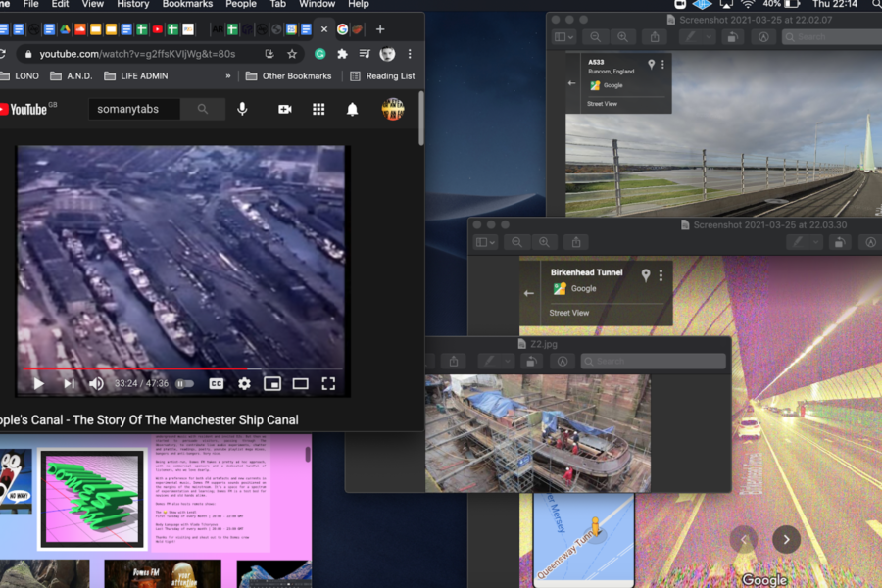Toggle theater mode on the video player
Image resolution: width=882 pixels, height=588 pixels.
[300, 384]
